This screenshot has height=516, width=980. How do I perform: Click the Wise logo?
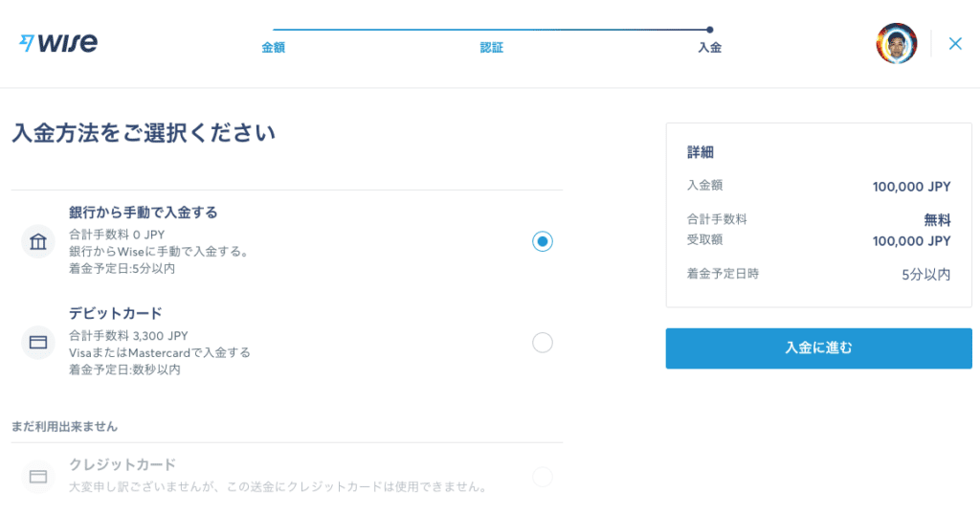[x=58, y=43]
